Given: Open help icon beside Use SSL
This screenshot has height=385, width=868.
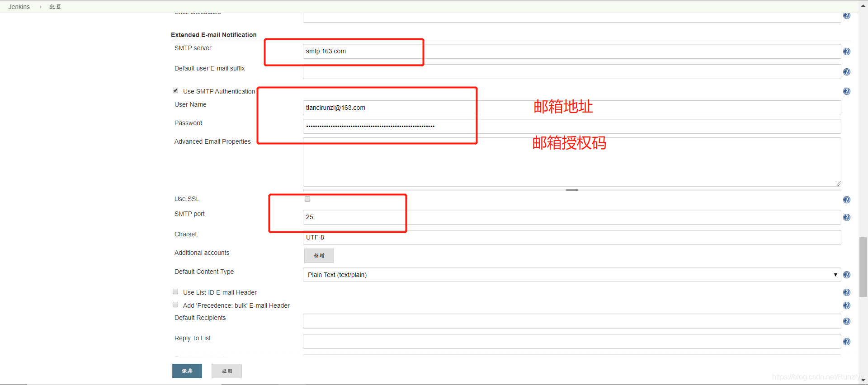Looking at the screenshot, I should click(x=847, y=200).
